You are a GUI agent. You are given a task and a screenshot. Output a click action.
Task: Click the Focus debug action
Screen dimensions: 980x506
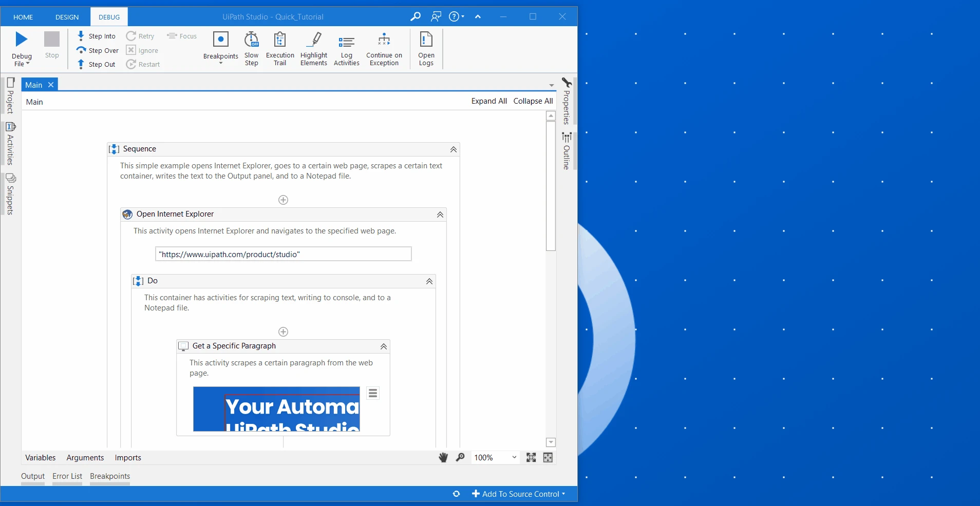pos(182,36)
